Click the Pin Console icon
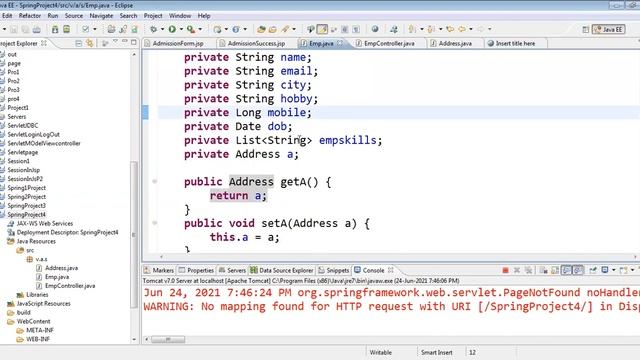The width and height of the screenshot is (640, 360). (x=593, y=270)
